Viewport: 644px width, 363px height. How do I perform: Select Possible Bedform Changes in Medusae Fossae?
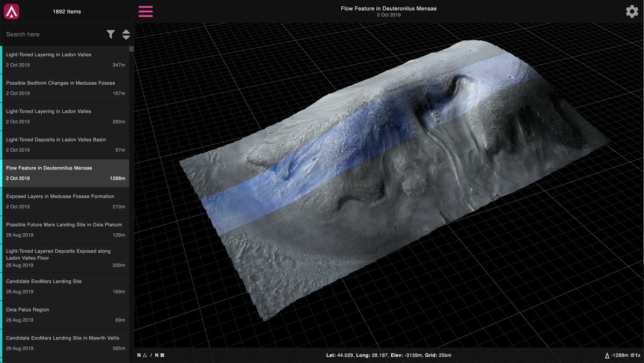click(x=65, y=88)
